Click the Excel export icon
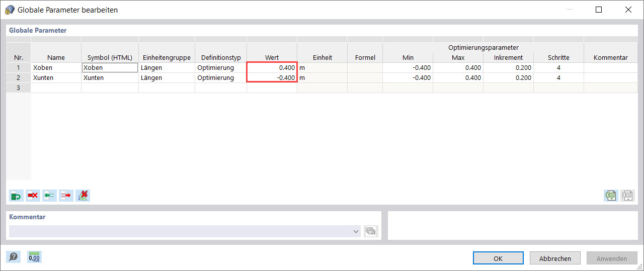 pos(611,196)
